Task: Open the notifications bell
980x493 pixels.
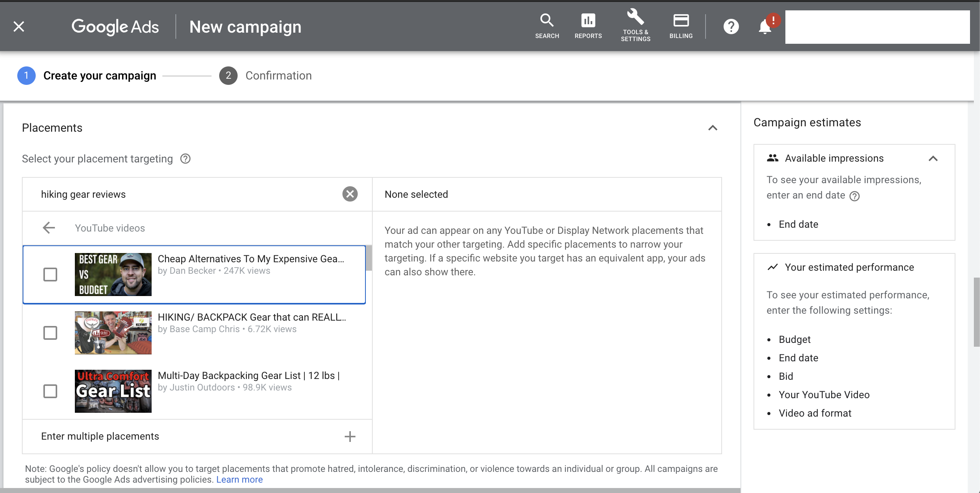Action: pos(765,26)
